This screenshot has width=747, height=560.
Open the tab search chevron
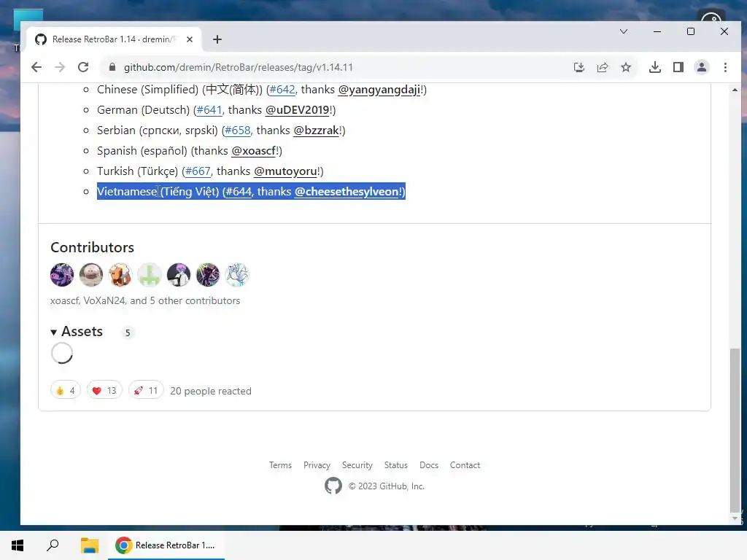coord(623,31)
